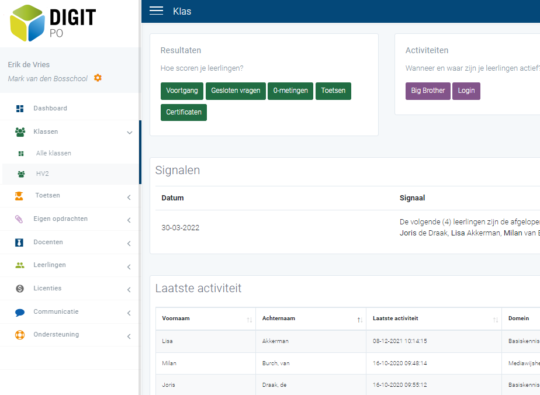
Task: Click the Voortgang button
Action: pos(182,91)
